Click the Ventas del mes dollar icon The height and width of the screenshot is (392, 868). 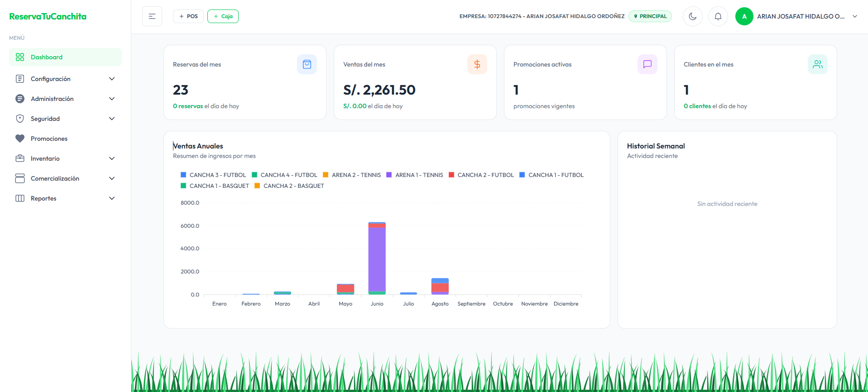(477, 64)
